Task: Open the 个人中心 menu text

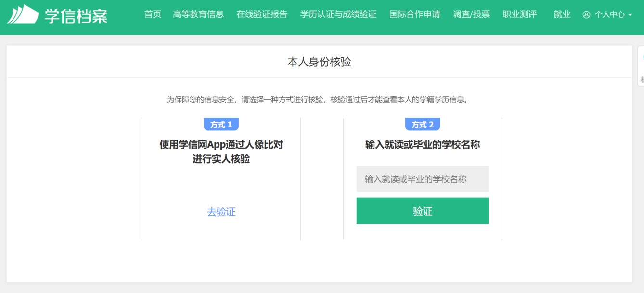Action: coord(609,15)
